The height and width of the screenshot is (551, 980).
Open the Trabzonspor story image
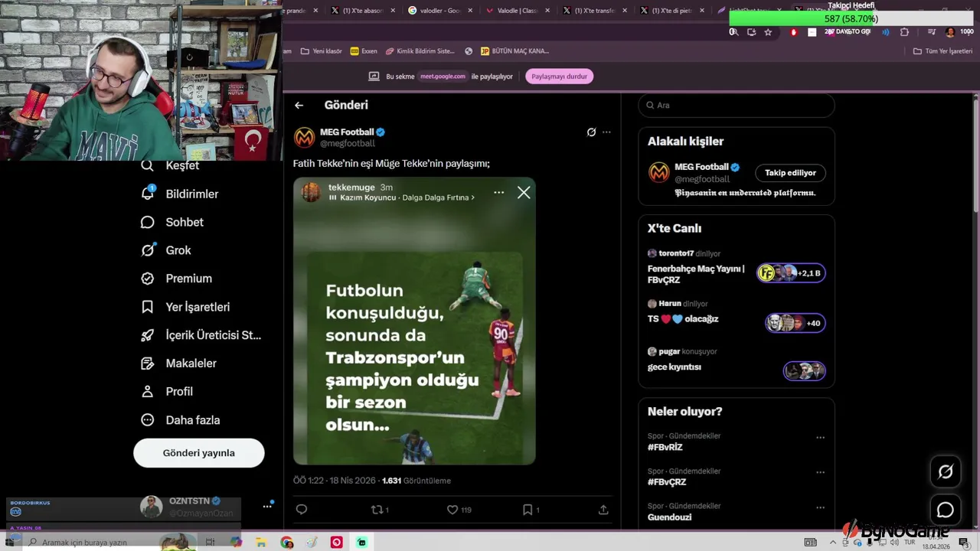pyautogui.click(x=414, y=321)
